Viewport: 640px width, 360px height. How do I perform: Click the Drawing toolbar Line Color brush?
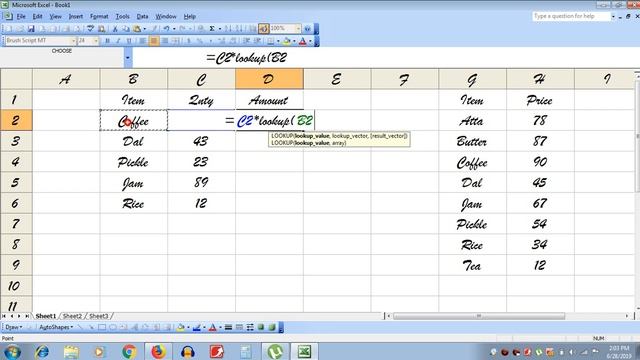[197, 327]
